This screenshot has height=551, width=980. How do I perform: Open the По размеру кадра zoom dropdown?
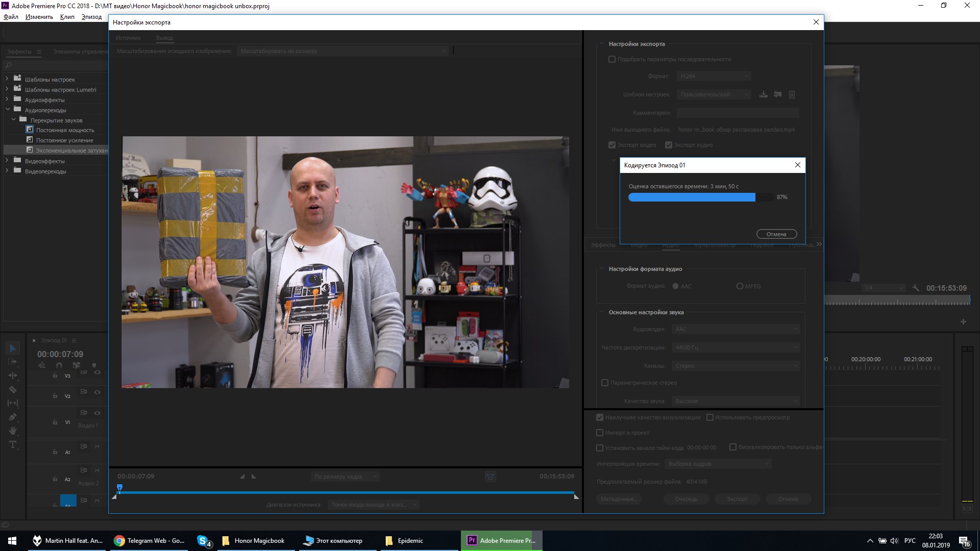point(345,477)
